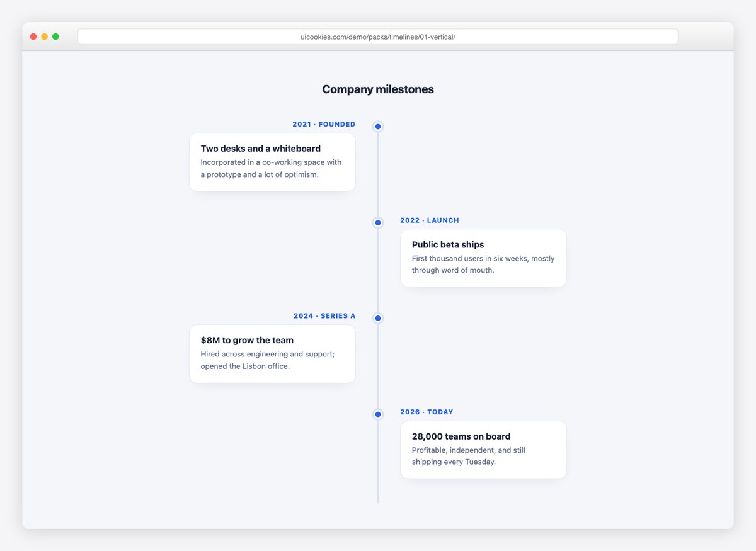Click the "2022 · LAUNCH" label

(430, 220)
